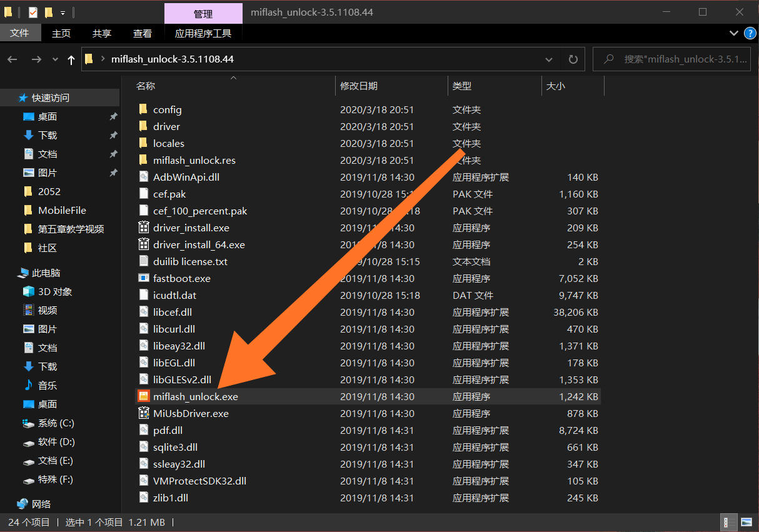Viewport: 759px width, 532px height.
Task: Click into the search box field
Action: pyautogui.click(x=672, y=59)
